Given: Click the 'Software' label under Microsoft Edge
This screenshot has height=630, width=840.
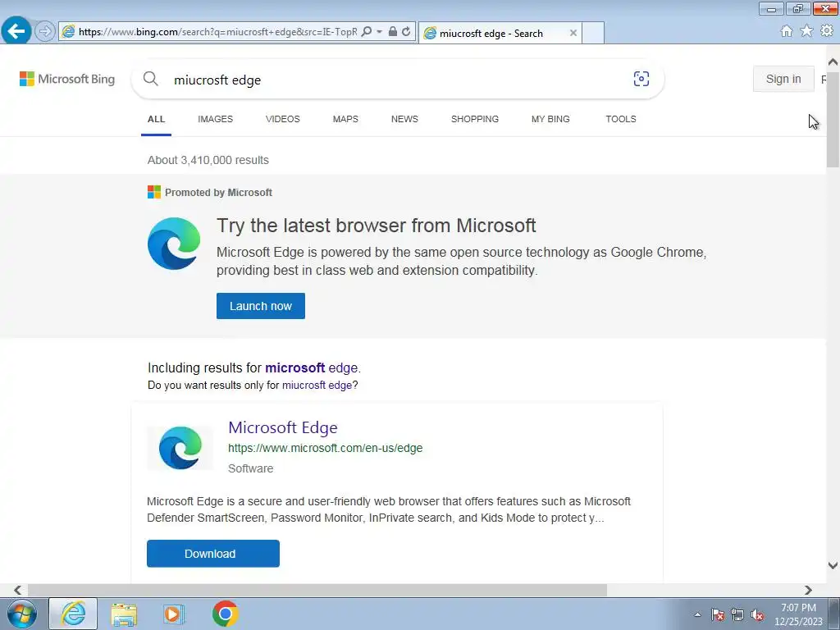Looking at the screenshot, I should pos(251,468).
